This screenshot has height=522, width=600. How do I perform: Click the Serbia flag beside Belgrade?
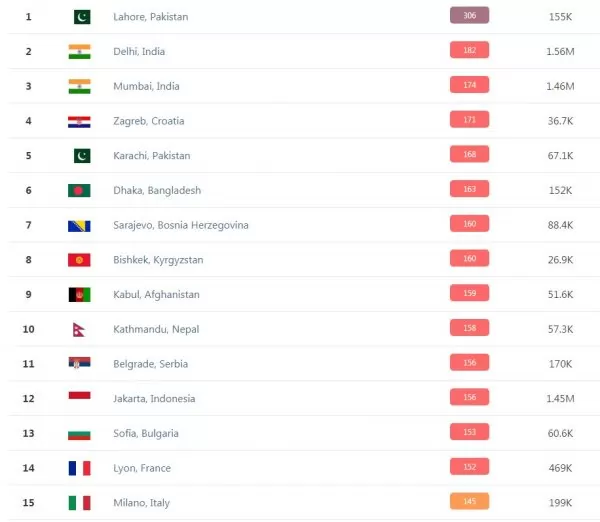click(x=79, y=362)
